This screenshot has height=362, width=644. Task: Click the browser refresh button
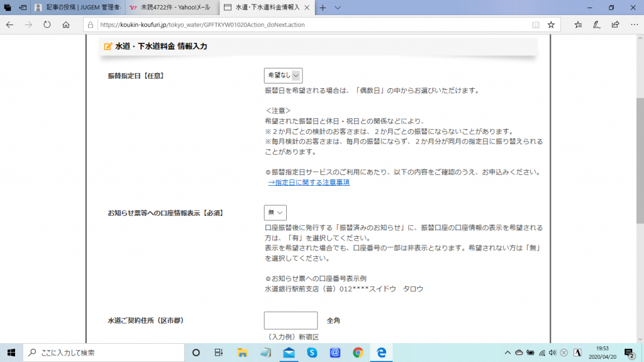point(47,25)
